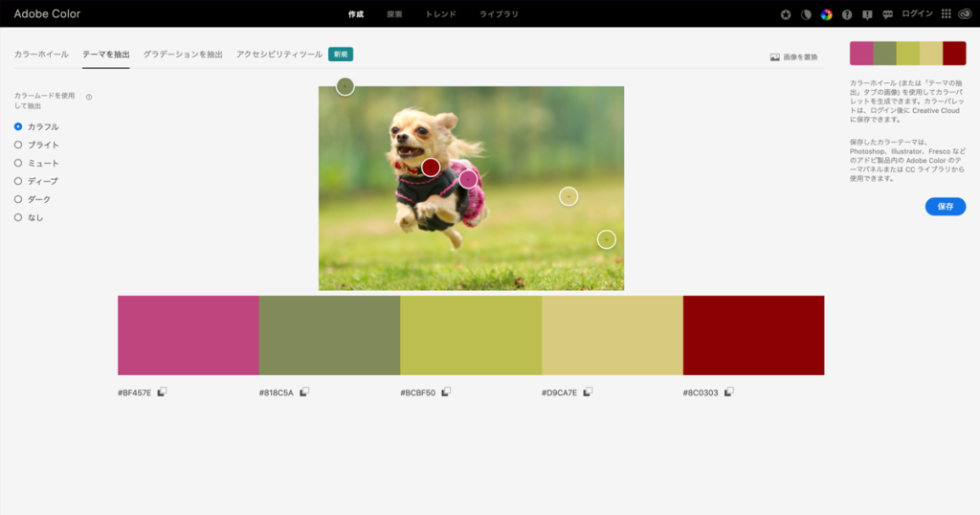Viewport: 980px width, 515px height.
Task: Click the info icon next to カラームード
Action: coord(89,97)
